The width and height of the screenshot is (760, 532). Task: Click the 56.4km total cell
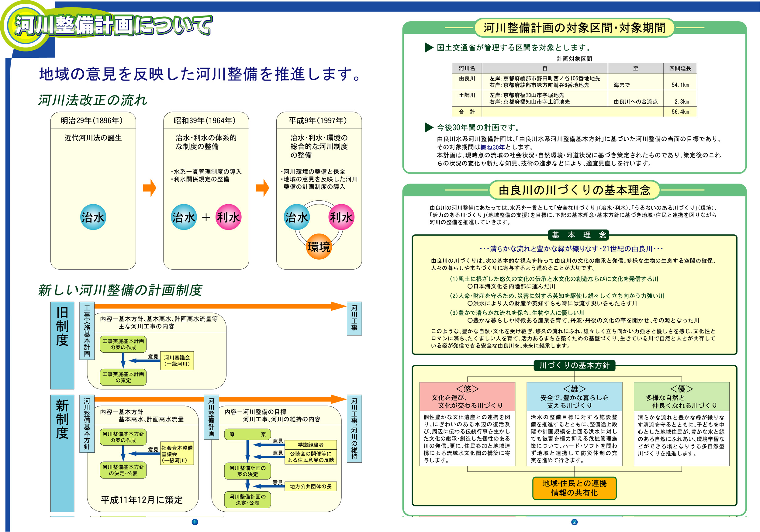[680, 112]
